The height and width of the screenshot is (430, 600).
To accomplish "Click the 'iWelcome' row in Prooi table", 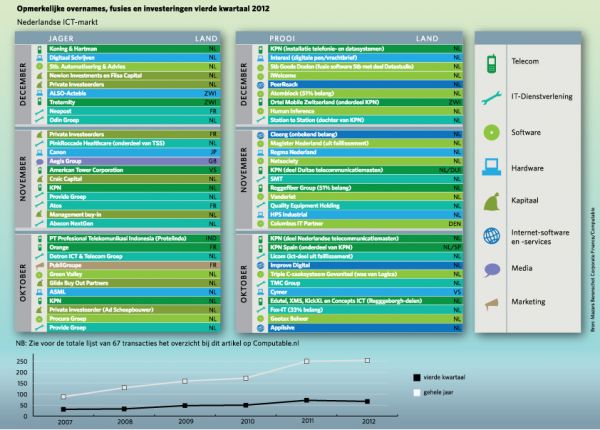I will tap(365, 76).
